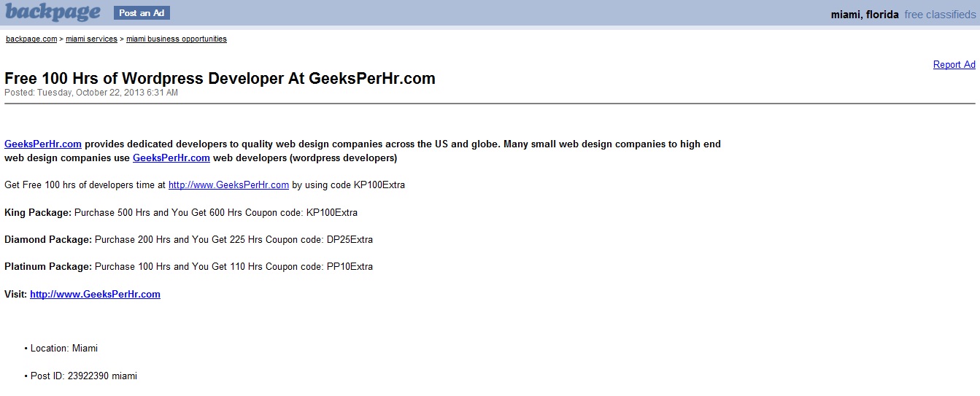Click the DP25Extra coupon code
The width and height of the screenshot is (980, 396).
coord(350,240)
